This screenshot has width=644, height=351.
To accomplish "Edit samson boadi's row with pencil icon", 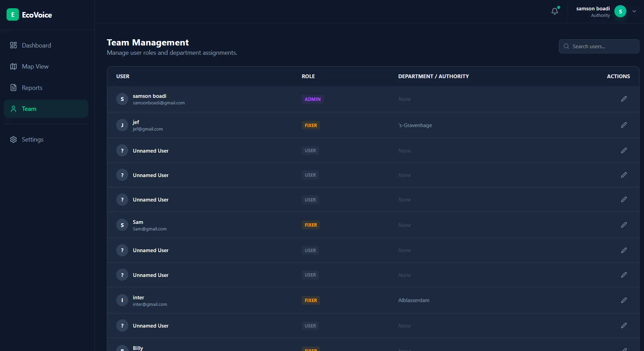I will click(x=624, y=99).
